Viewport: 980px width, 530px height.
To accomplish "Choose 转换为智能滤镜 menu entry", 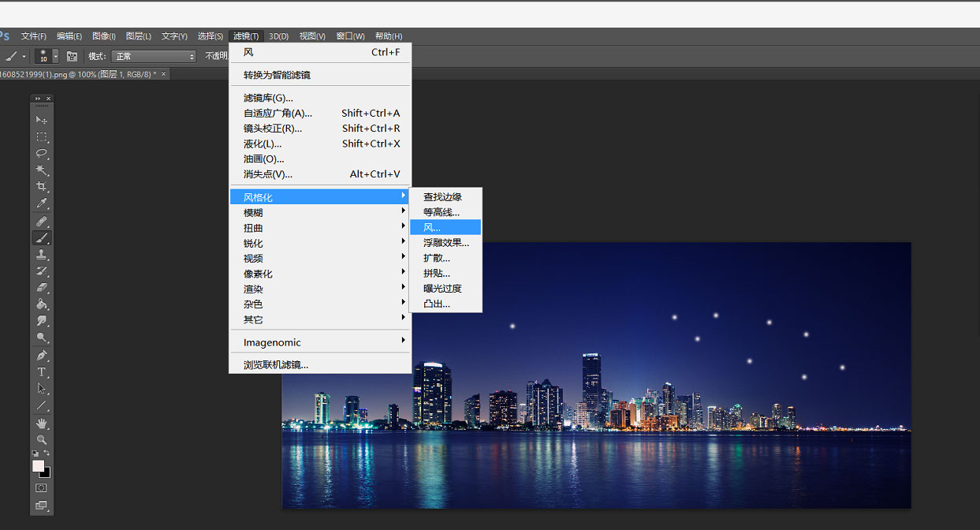I will coord(277,75).
